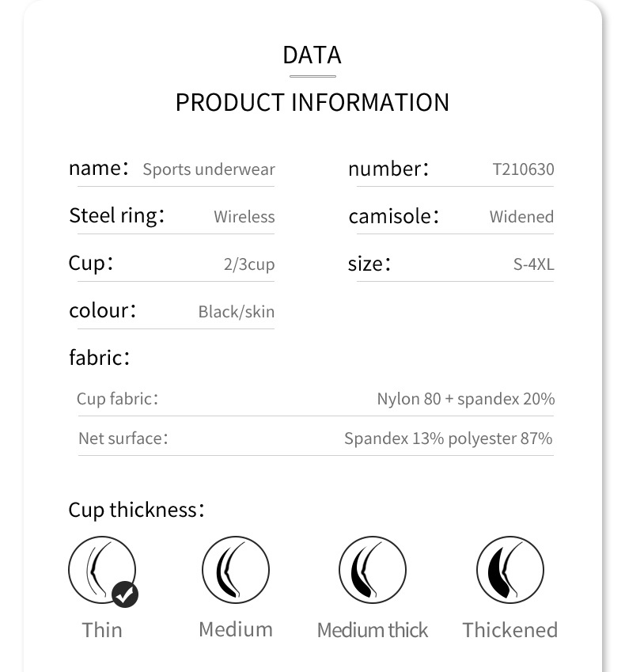Click the Medium label text

pyautogui.click(x=236, y=629)
